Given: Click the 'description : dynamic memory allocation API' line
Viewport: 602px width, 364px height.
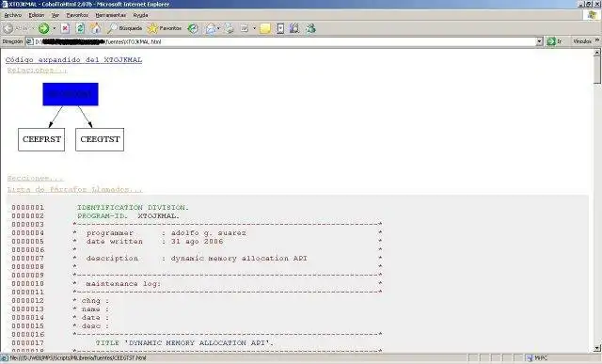Looking at the screenshot, I should pyautogui.click(x=197, y=258).
